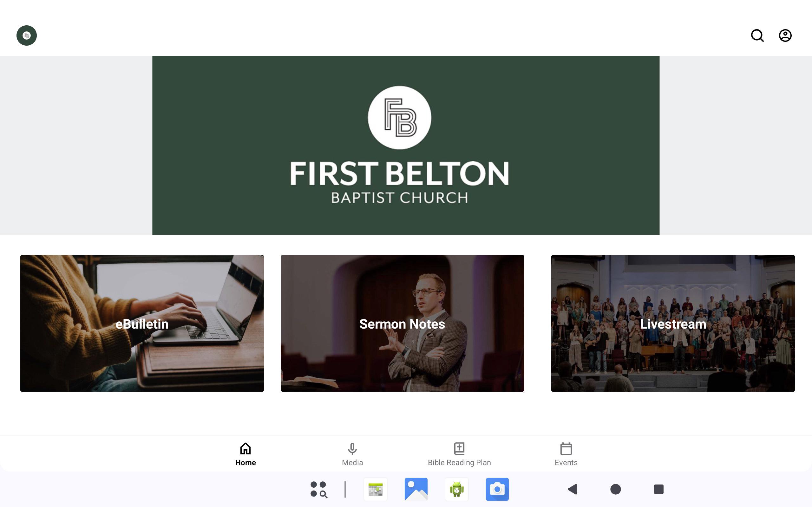Launch the calendar app from the taskbar
Screen dimensions: 812x507
click(x=376, y=489)
